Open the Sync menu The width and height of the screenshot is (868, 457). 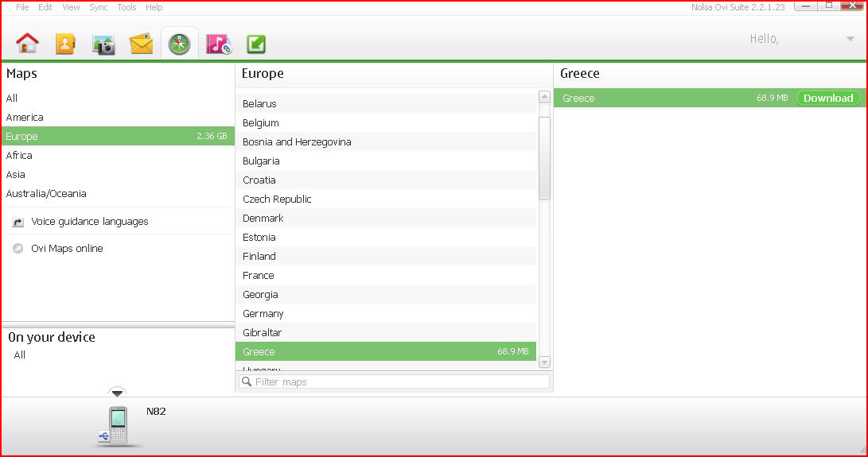tap(99, 7)
